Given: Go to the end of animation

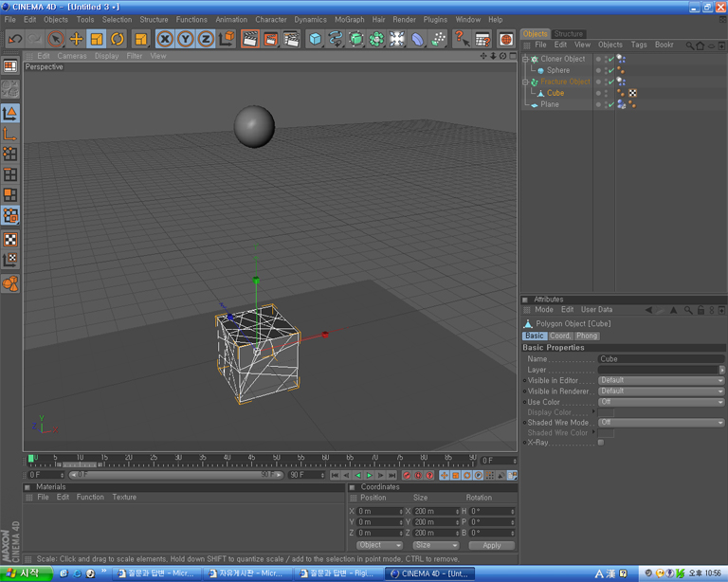Looking at the screenshot, I should tap(392, 475).
